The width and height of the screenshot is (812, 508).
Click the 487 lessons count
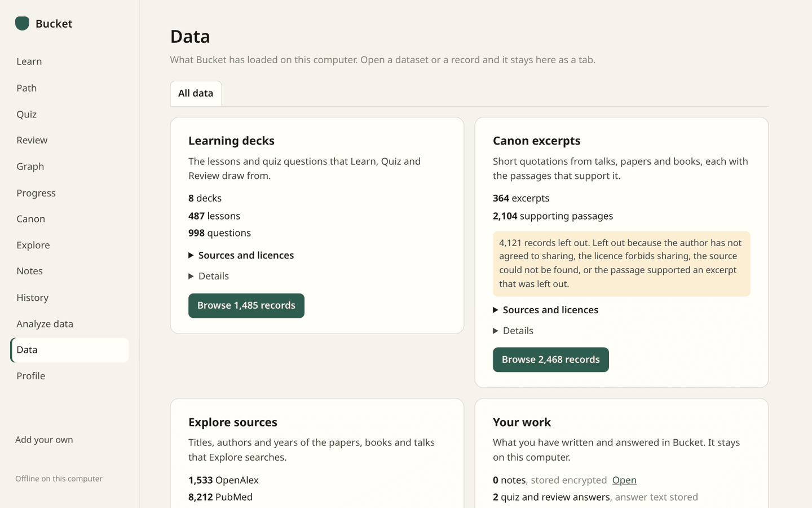tap(214, 216)
